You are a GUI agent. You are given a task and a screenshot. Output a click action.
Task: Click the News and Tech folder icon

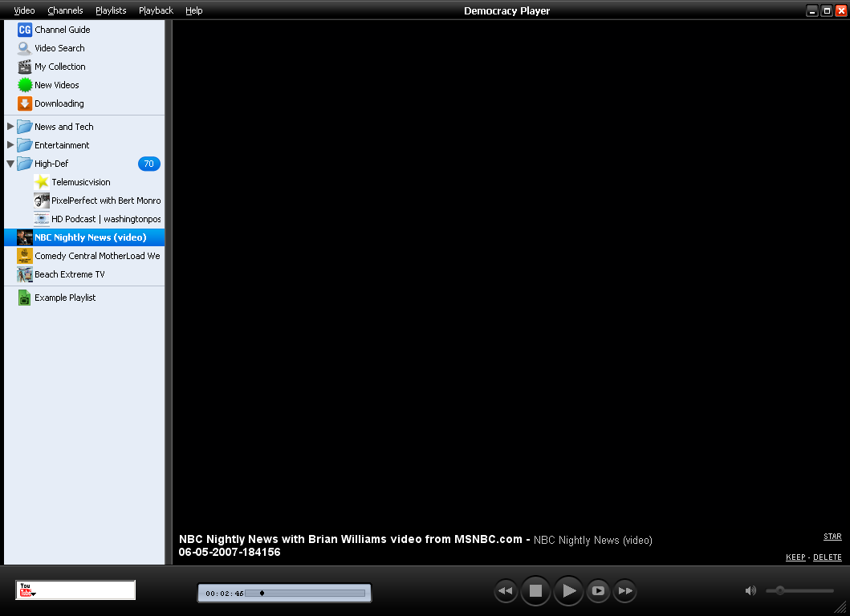click(x=24, y=127)
